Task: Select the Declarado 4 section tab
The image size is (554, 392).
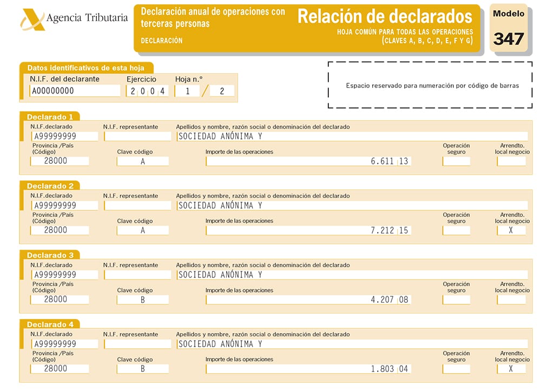Action: pos(50,324)
